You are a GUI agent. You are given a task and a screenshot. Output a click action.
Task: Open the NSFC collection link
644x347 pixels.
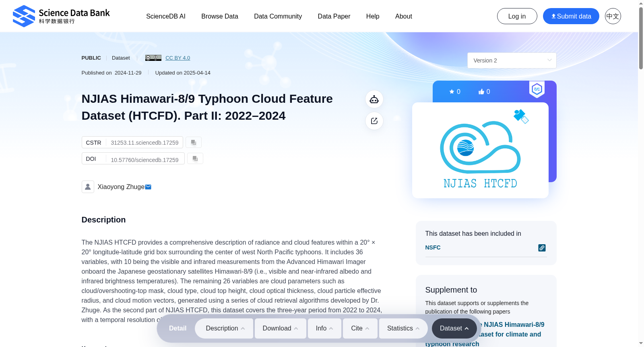pyautogui.click(x=433, y=247)
